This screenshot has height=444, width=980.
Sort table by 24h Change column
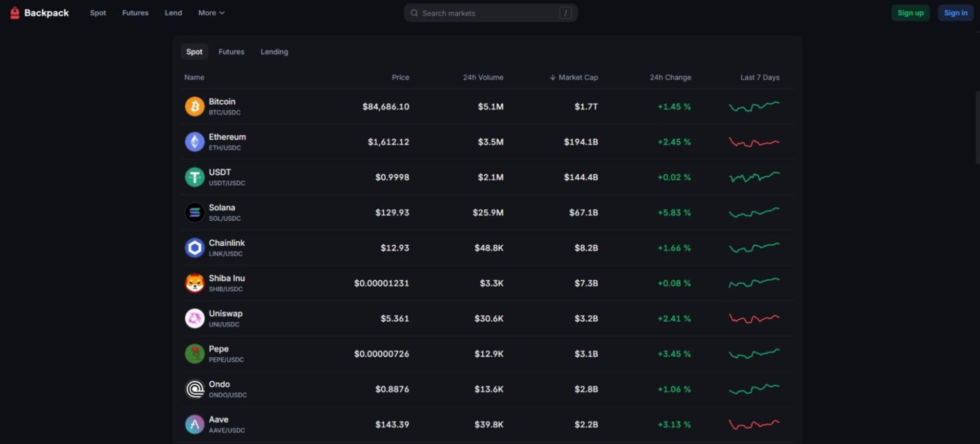click(670, 77)
